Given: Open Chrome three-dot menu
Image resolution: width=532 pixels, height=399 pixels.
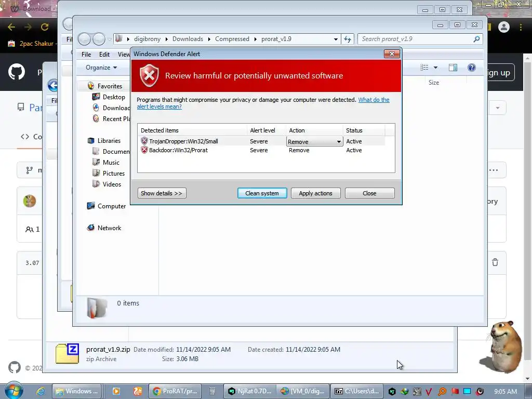Looking at the screenshot, I should [x=521, y=27].
